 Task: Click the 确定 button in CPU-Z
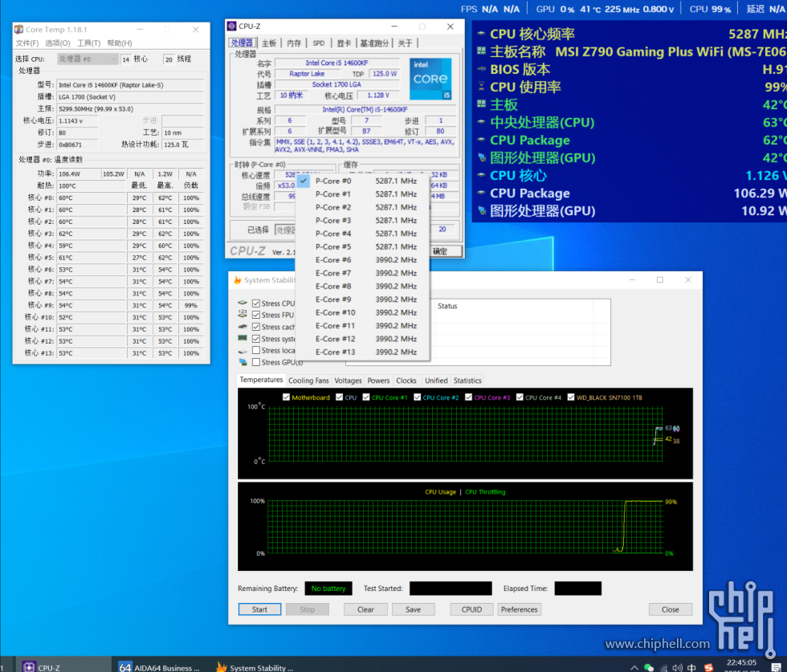(446, 251)
